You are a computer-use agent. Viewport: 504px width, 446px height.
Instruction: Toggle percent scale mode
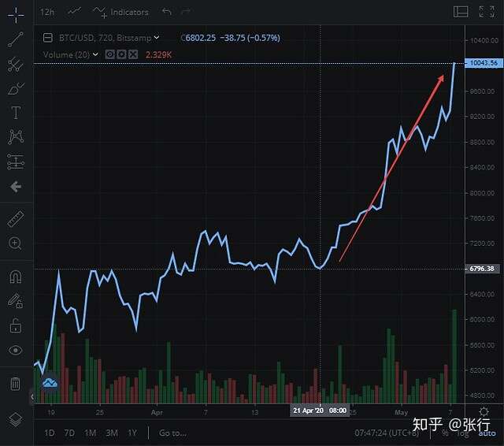pos(445,433)
